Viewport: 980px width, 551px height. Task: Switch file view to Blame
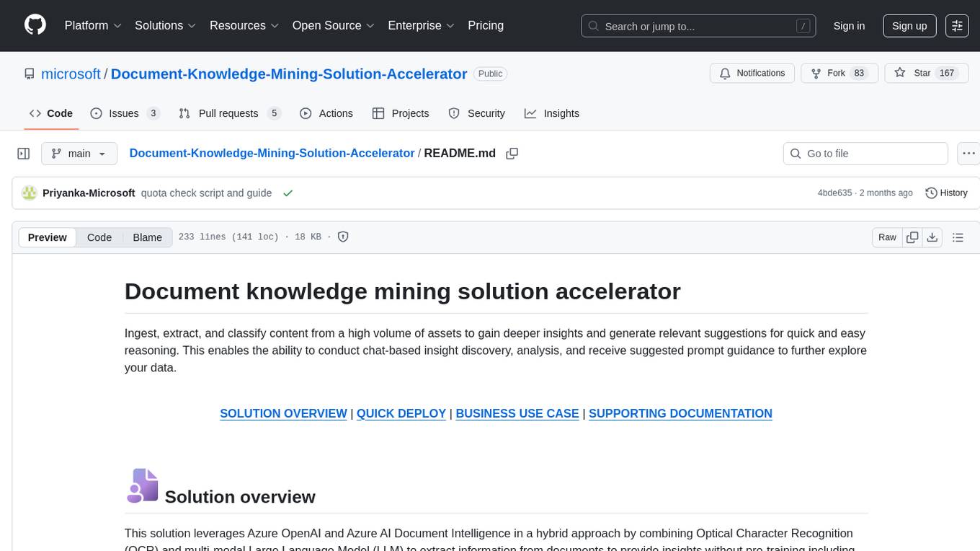tap(148, 237)
